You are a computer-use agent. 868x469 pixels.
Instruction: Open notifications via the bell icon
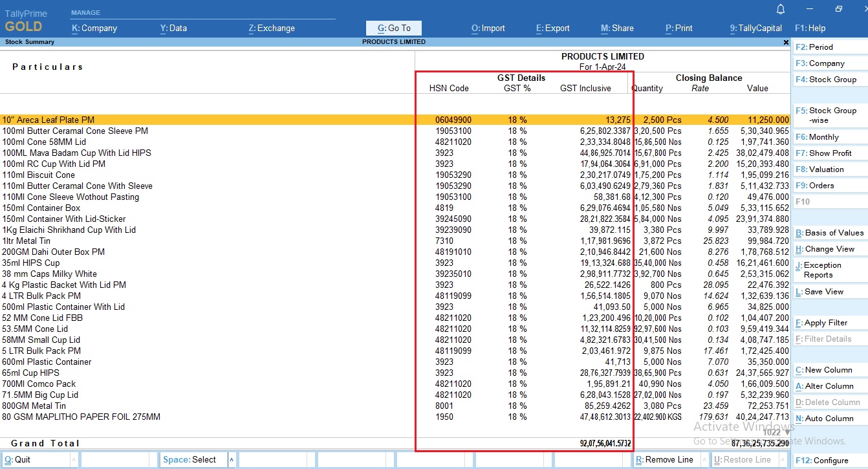(781, 9)
